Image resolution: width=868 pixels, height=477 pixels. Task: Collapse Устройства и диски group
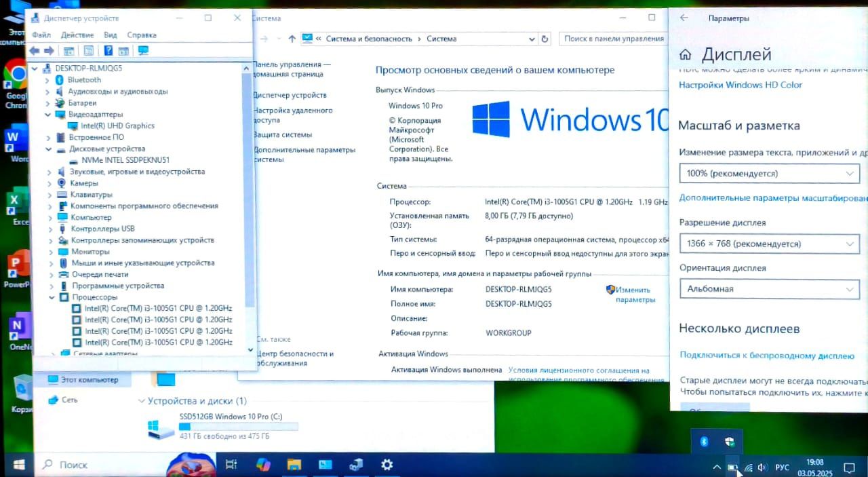pos(142,401)
